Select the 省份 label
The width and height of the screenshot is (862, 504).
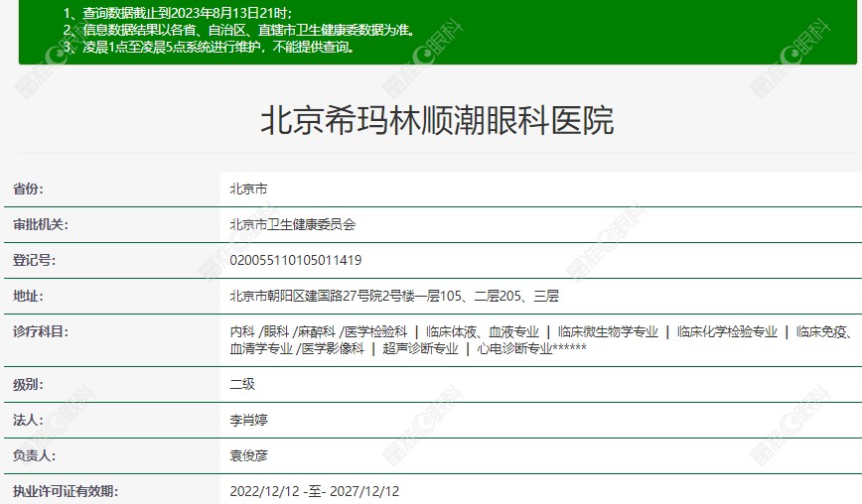pyautogui.click(x=28, y=189)
